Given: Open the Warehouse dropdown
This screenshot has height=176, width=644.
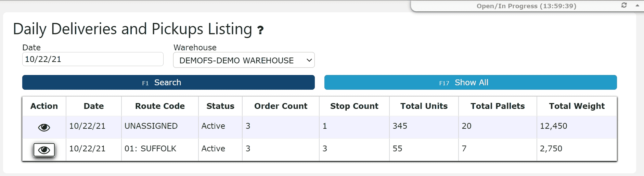Looking at the screenshot, I should pyautogui.click(x=244, y=60).
